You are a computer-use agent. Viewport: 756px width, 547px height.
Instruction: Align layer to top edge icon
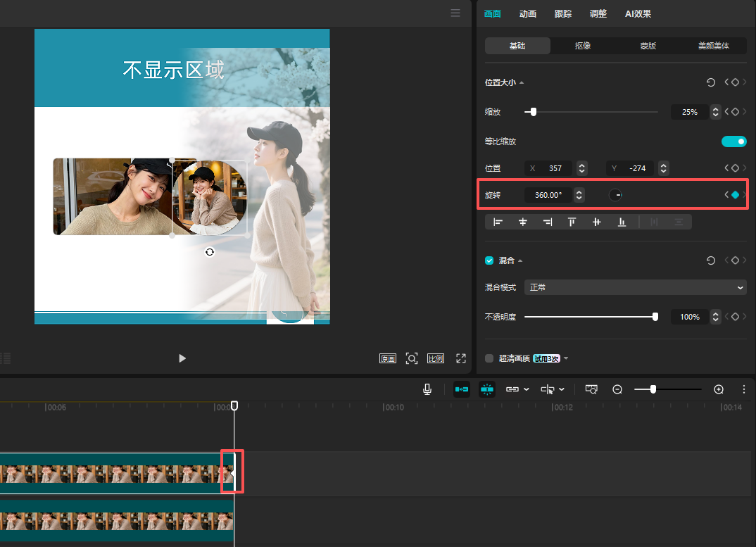[572, 222]
